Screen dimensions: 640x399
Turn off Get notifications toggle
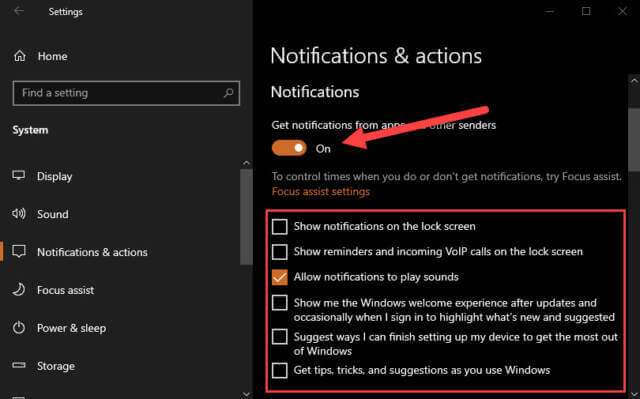coord(289,148)
